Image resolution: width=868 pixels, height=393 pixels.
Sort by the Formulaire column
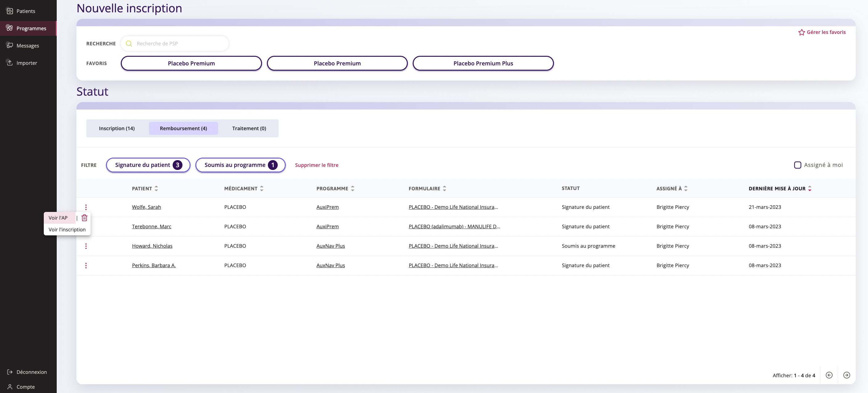445,188
